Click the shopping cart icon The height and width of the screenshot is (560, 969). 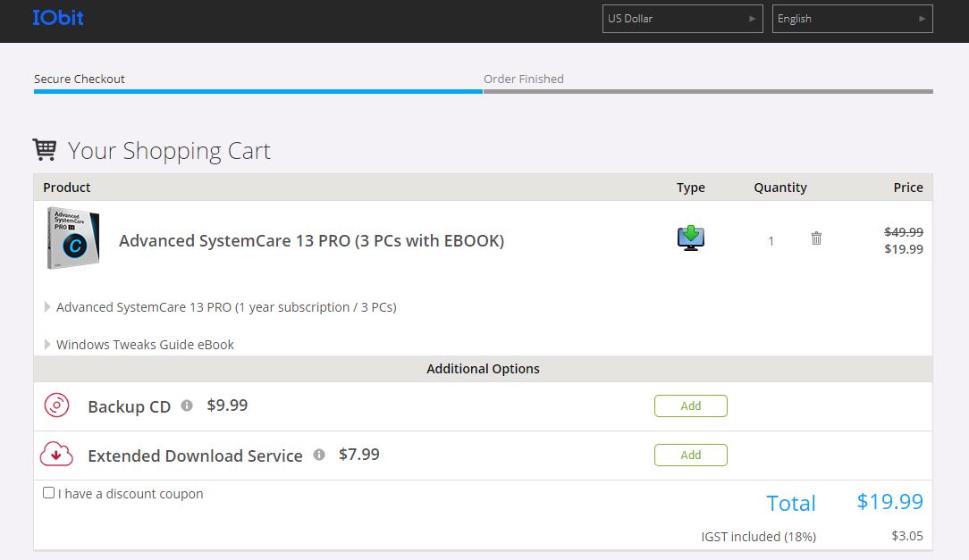(x=45, y=149)
